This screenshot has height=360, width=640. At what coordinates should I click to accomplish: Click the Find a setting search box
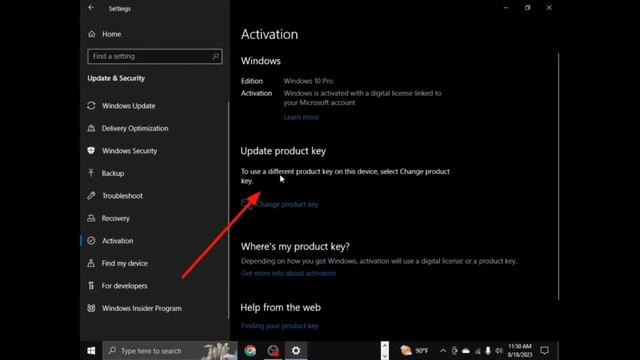pyautogui.click(x=155, y=56)
